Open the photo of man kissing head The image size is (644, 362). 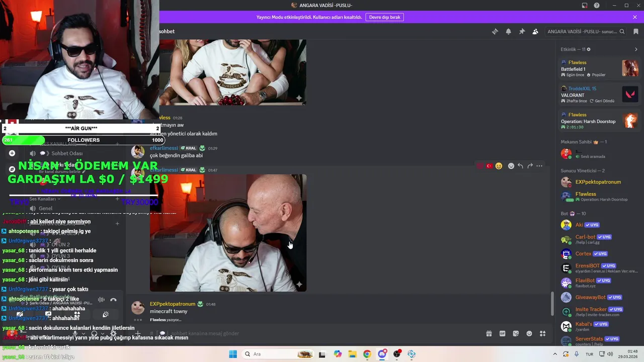228,233
